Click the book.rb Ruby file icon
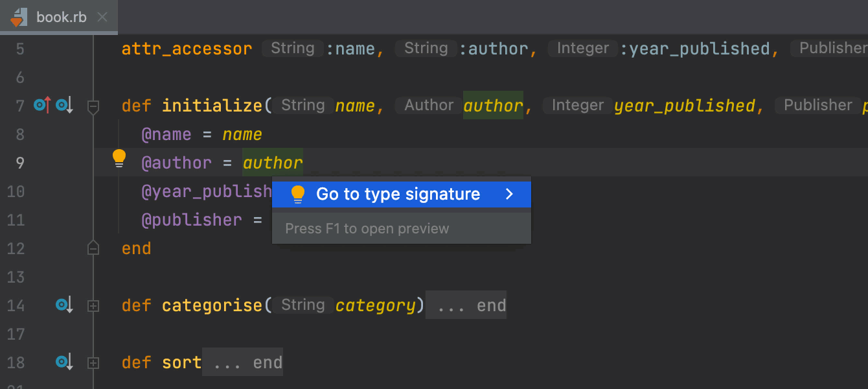 (x=19, y=17)
